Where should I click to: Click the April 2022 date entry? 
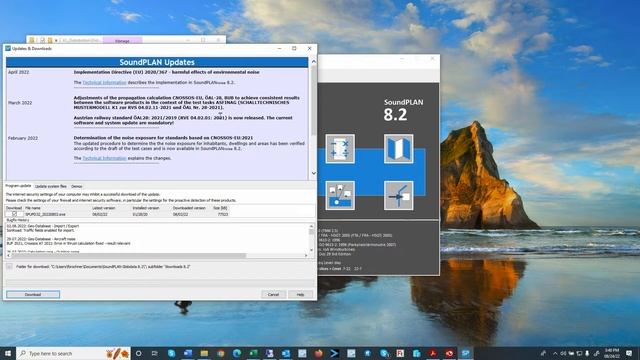click(x=18, y=72)
